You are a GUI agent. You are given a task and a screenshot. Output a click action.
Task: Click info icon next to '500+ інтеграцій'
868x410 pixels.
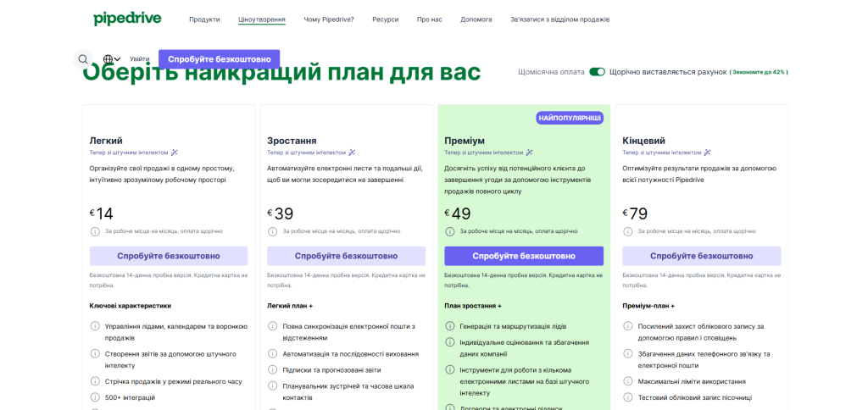pyautogui.click(x=95, y=397)
